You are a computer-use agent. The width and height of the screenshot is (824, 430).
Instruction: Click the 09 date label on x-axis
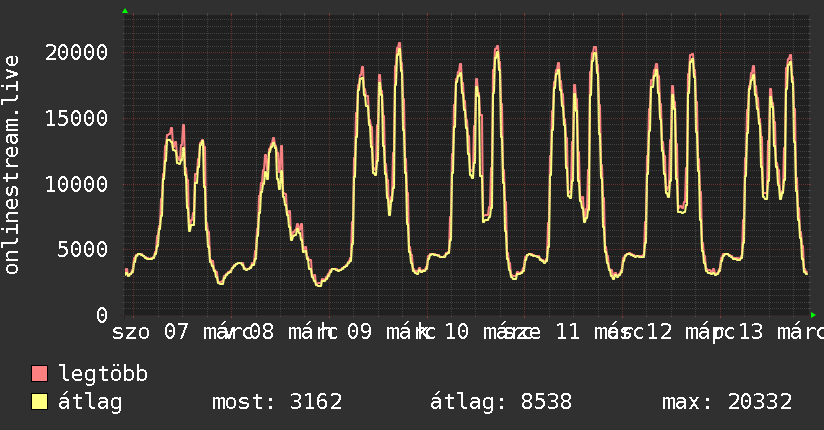coord(359,332)
